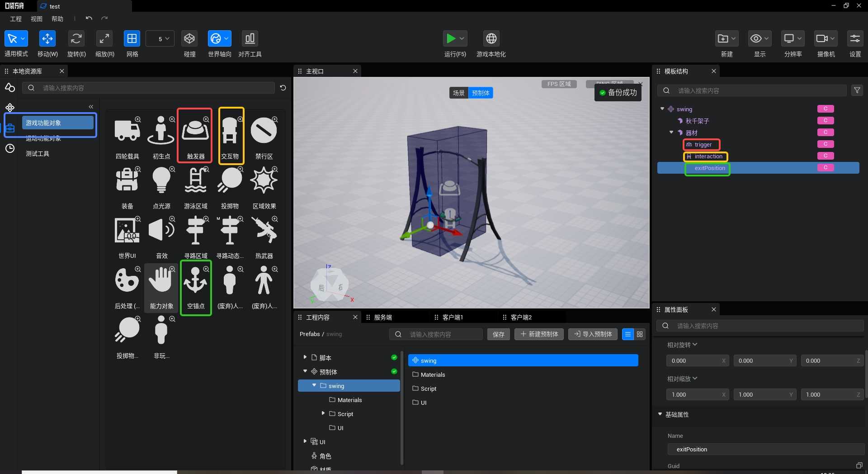Select the 后处理 palette asset
The width and height of the screenshot is (868, 474).
[127, 288]
